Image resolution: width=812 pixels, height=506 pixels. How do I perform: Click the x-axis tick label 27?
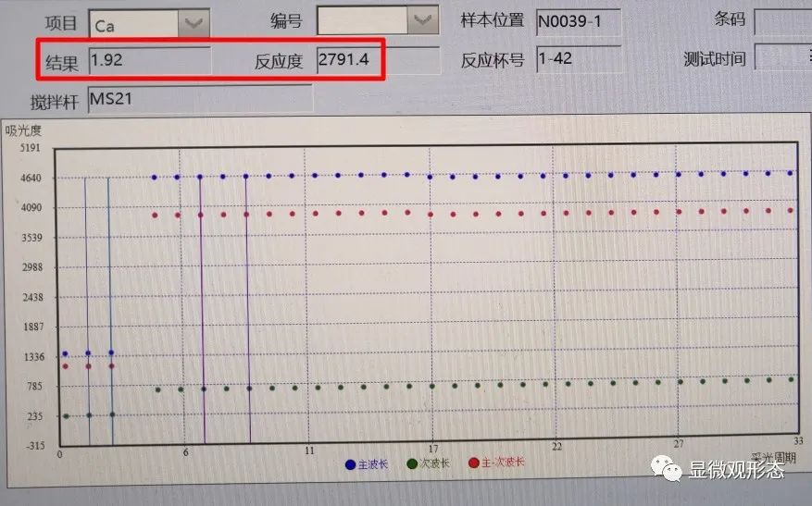pos(679,443)
